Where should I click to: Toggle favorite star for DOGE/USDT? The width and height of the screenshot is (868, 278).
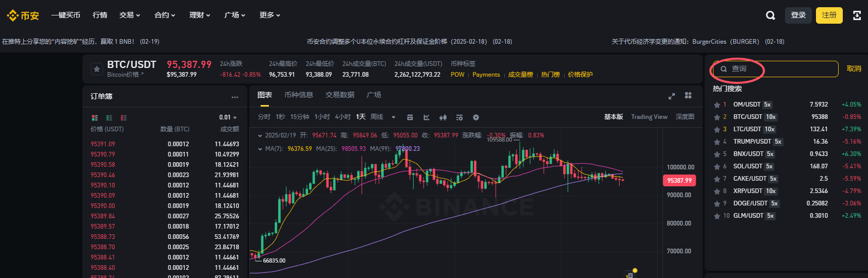click(x=717, y=204)
